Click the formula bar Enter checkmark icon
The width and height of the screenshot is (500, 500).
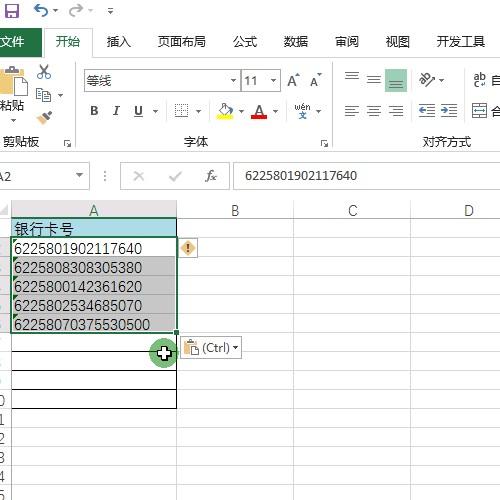pos(175,176)
